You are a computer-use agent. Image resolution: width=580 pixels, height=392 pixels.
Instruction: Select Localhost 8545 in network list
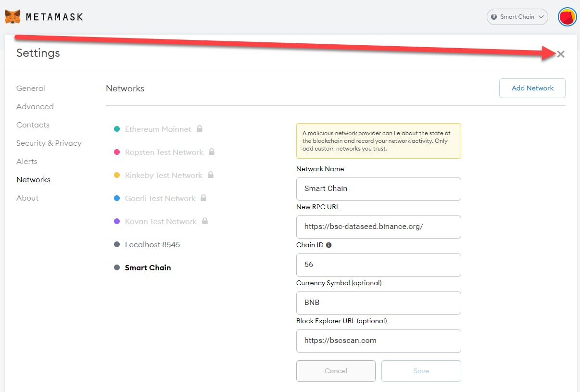click(x=152, y=244)
